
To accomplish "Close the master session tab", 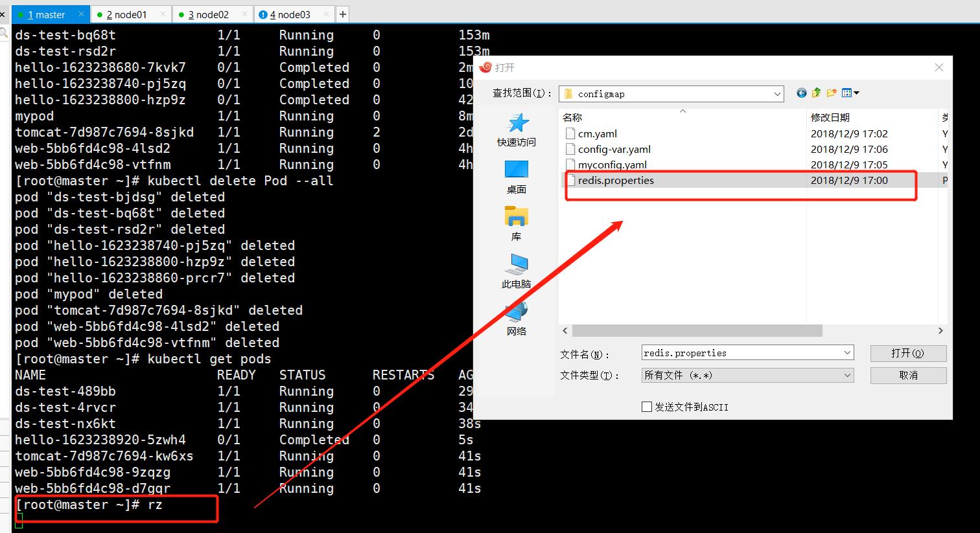I will pyautogui.click(x=81, y=14).
